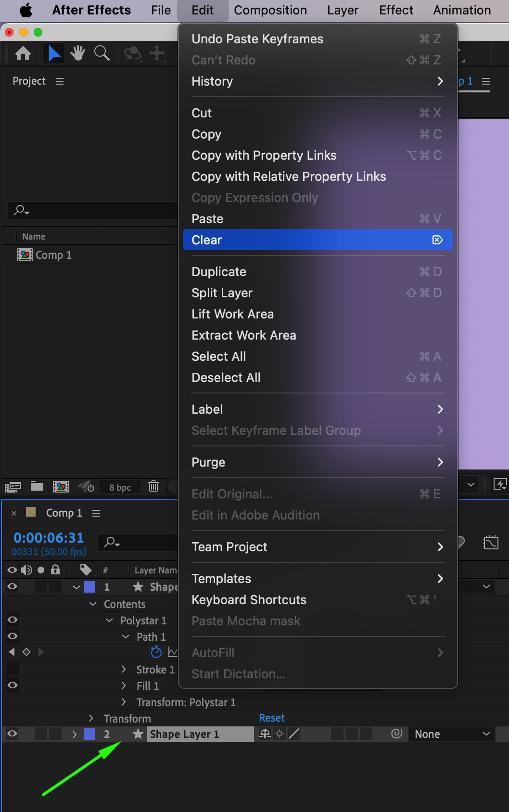Select the Zoom tool magnifier icon
The image size is (509, 812).
click(102, 53)
